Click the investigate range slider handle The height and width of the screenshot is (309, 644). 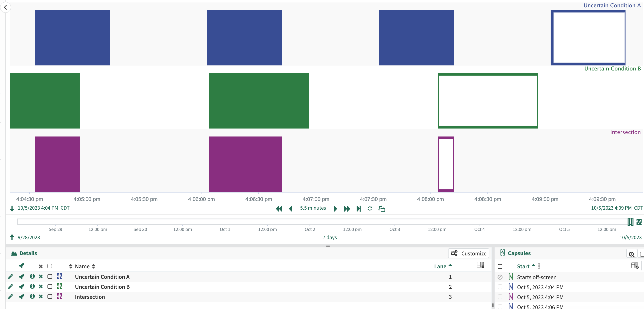630,221
